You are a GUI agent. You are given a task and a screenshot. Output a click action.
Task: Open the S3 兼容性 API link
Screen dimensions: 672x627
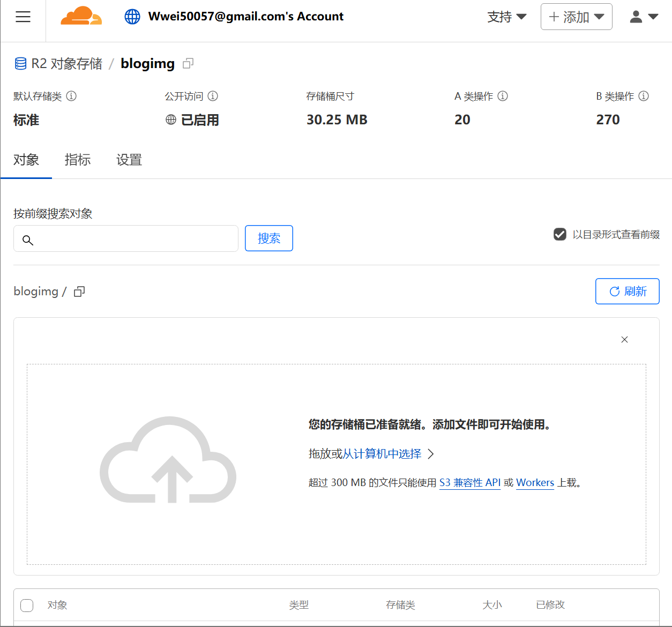pyautogui.click(x=469, y=483)
